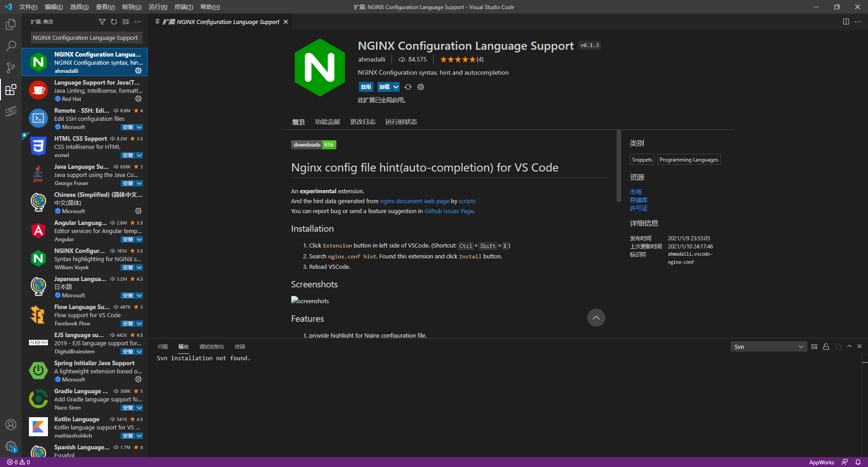Open the Search view in activity bar

[11, 46]
